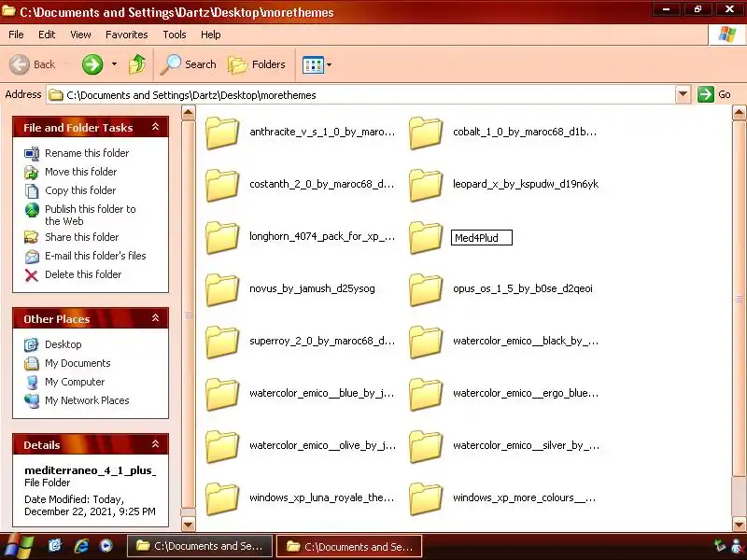This screenshot has width=747, height=560.
Task: Go to Desktop in Other Places
Action: [x=63, y=344]
